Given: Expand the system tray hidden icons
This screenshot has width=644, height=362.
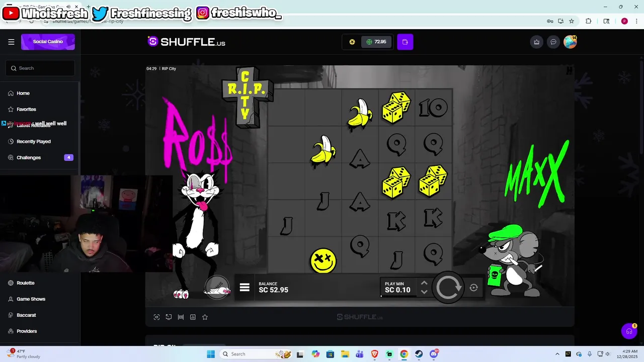Looking at the screenshot, I should [557, 354].
